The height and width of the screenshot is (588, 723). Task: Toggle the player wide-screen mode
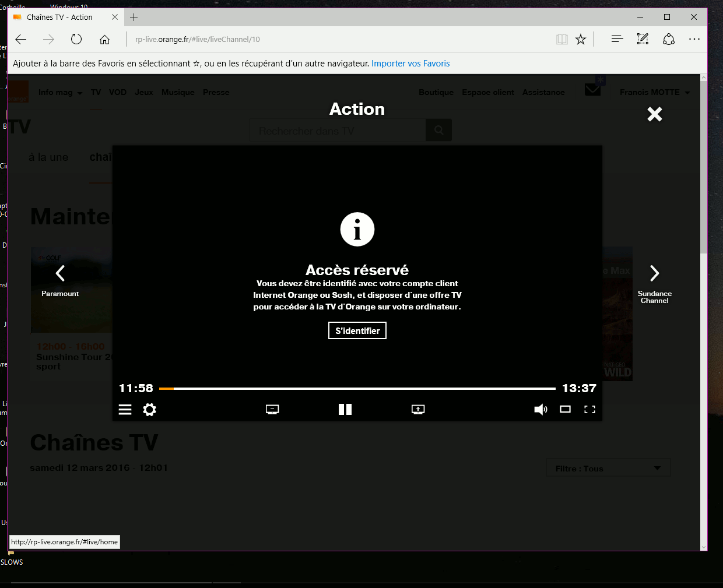(x=566, y=409)
